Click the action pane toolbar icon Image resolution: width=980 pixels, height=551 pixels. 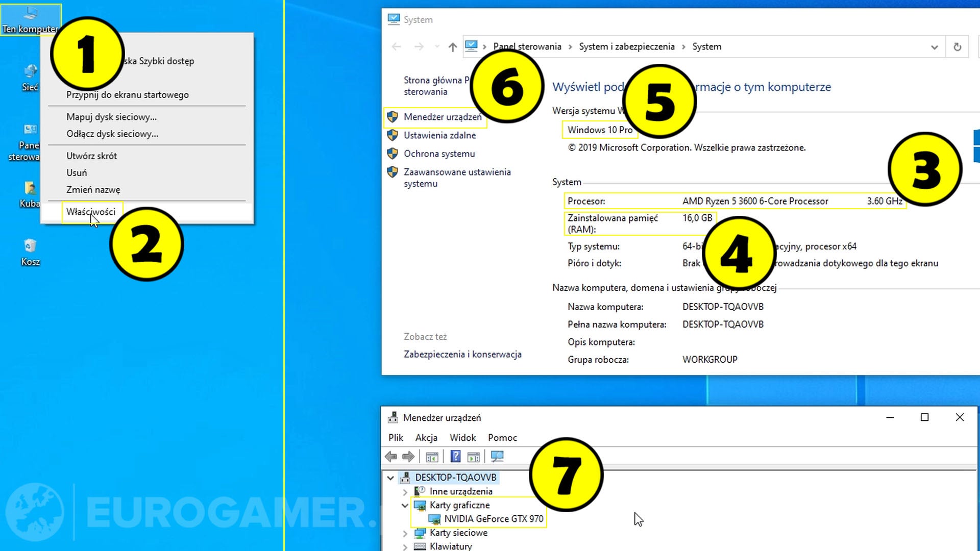coord(474,457)
